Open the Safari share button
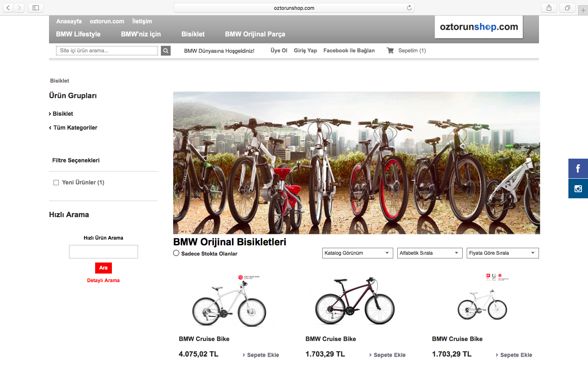Image resolution: width=588 pixels, height=368 pixels. [x=549, y=8]
